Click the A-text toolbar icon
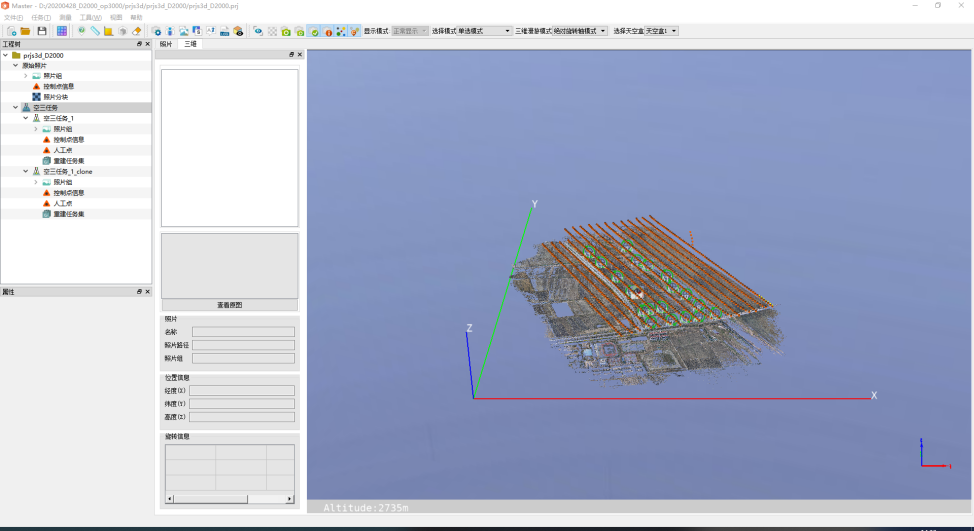The width and height of the screenshot is (974, 531). pos(211,31)
